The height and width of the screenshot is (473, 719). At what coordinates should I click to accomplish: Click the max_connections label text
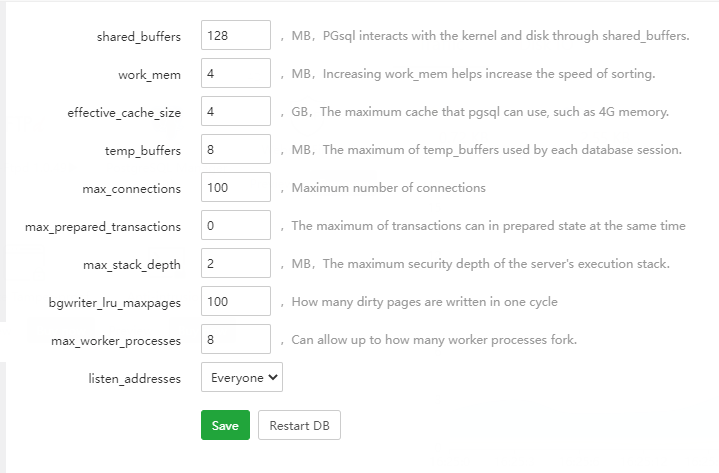tap(132, 189)
